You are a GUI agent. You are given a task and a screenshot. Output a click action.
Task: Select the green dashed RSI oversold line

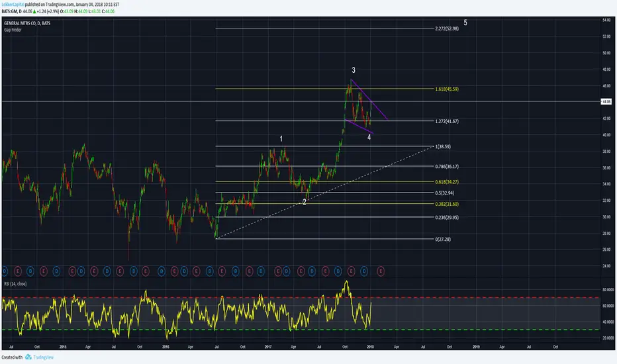(x=301, y=330)
